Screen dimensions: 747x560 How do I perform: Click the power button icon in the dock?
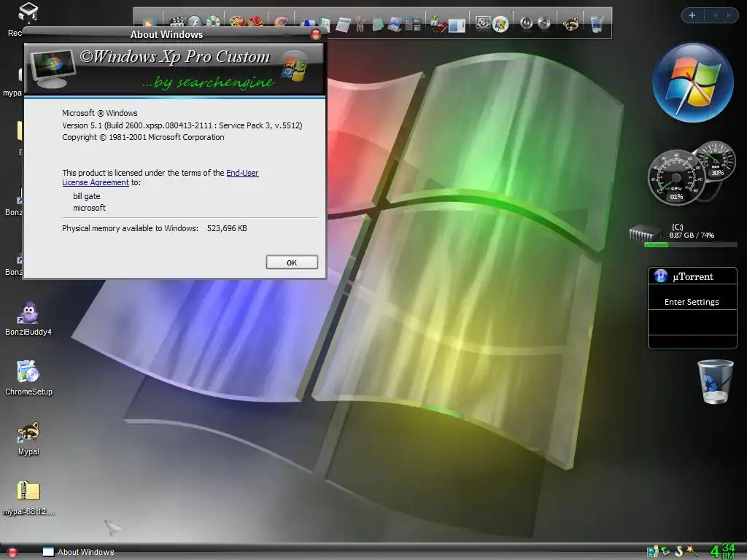click(526, 23)
